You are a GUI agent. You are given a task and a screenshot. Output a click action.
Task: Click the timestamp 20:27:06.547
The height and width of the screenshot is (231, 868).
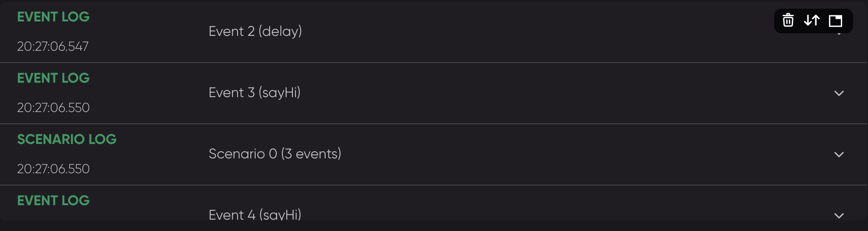click(53, 46)
